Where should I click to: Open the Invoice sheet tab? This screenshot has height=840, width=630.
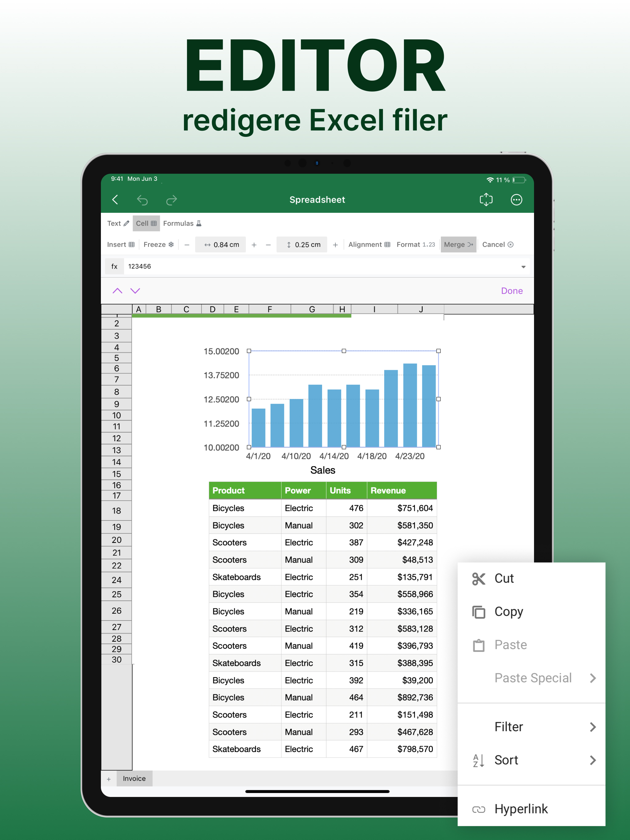coord(134,779)
